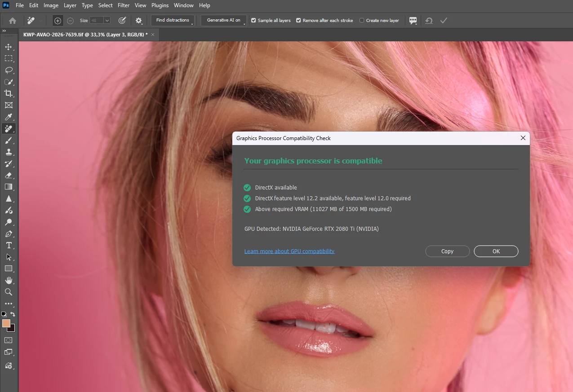The width and height of the screenshot is (573, 392).
Task: Open the Image menu
Action: coord(51,5)
